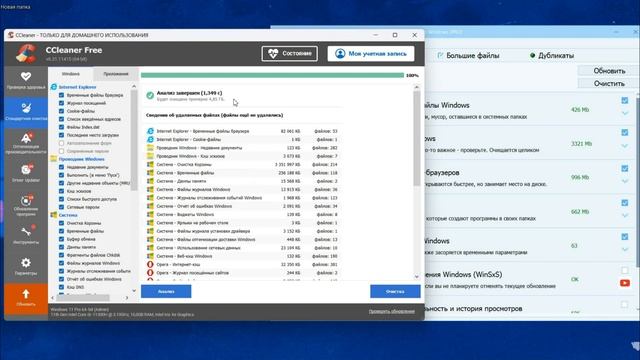
Task: Uncheck 'Очистка Корзины' under Система
Action: [61, 223]
